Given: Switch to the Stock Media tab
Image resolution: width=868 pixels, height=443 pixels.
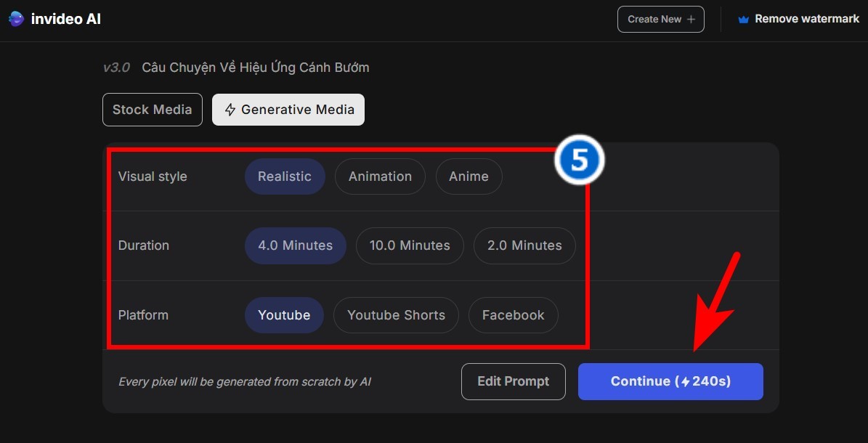Looking at the screenshot, I should pos(153,110).
